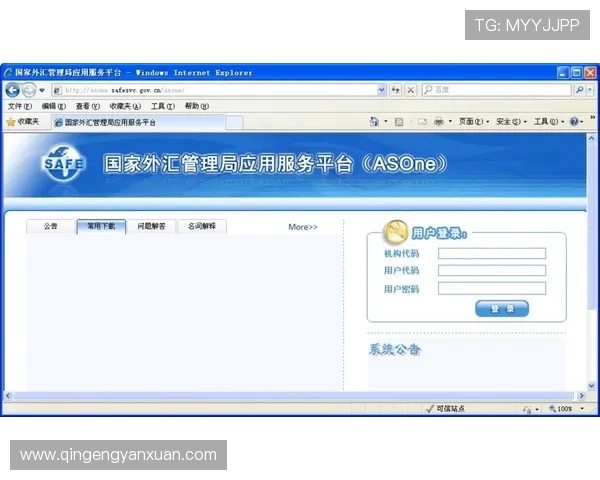Image resolution: width=600 pixels, height=480 pixels.
Task: Switch to the 问题解答 tab
Action: pyautogui.click(x=152, y=226)
